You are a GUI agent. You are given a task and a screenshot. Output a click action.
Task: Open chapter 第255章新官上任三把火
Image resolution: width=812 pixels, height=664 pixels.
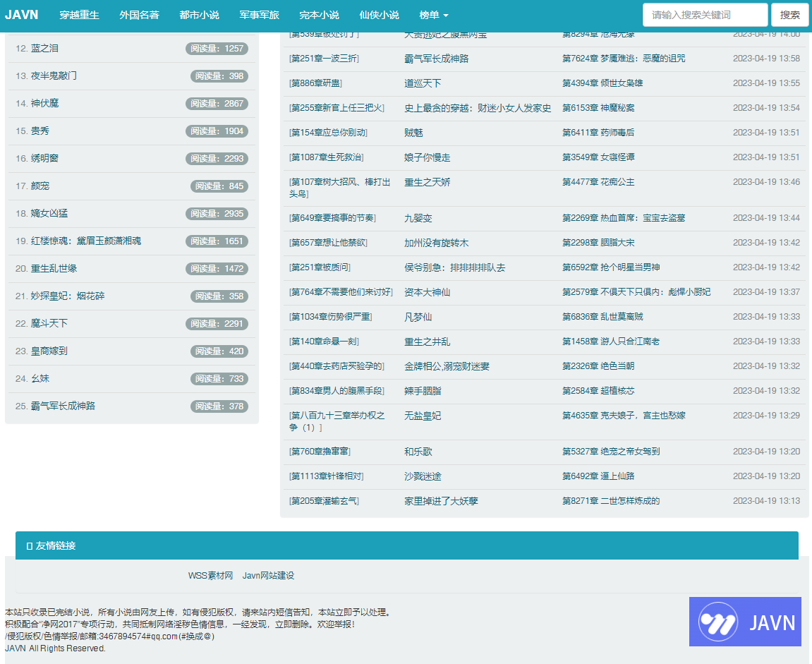(x=337, y=108)
